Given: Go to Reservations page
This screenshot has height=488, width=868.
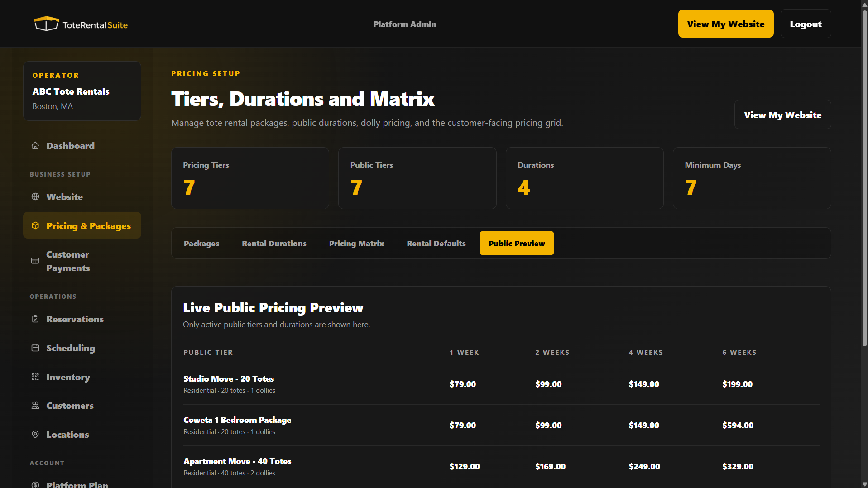Looking at the screenshot, I should pos(82,319).
